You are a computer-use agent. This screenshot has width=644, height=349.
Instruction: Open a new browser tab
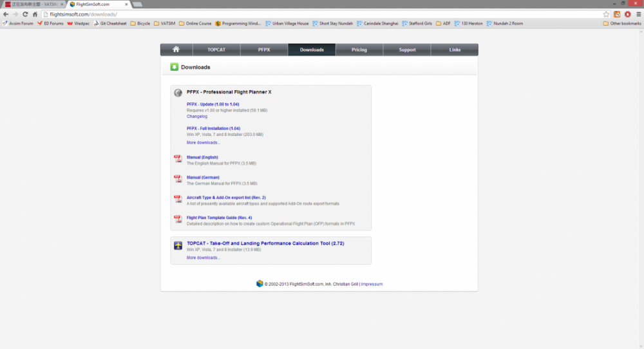(138, 5)
